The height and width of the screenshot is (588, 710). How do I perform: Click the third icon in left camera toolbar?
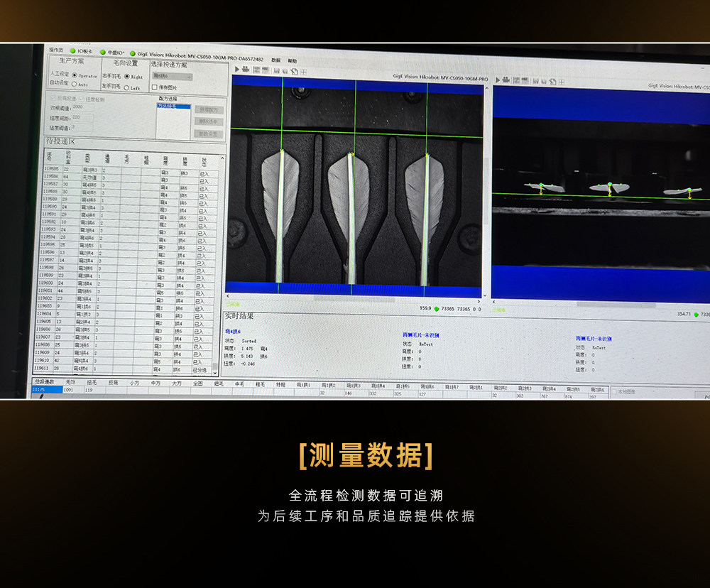256,70
